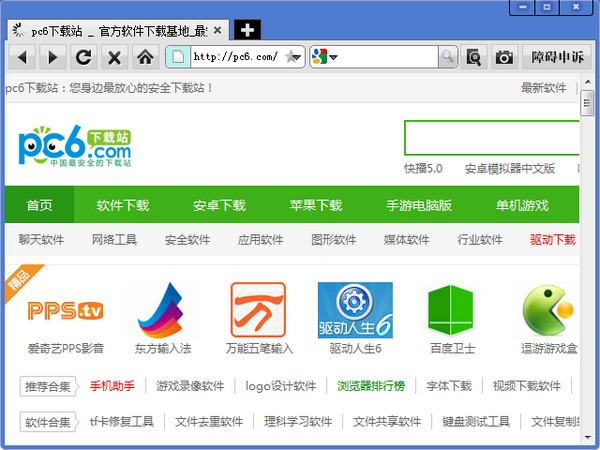The height and width of the screenshot is (450, 600).
Task: Click the PPS.tv app icon
Action: pyautogui.click(x=65, y=310)
